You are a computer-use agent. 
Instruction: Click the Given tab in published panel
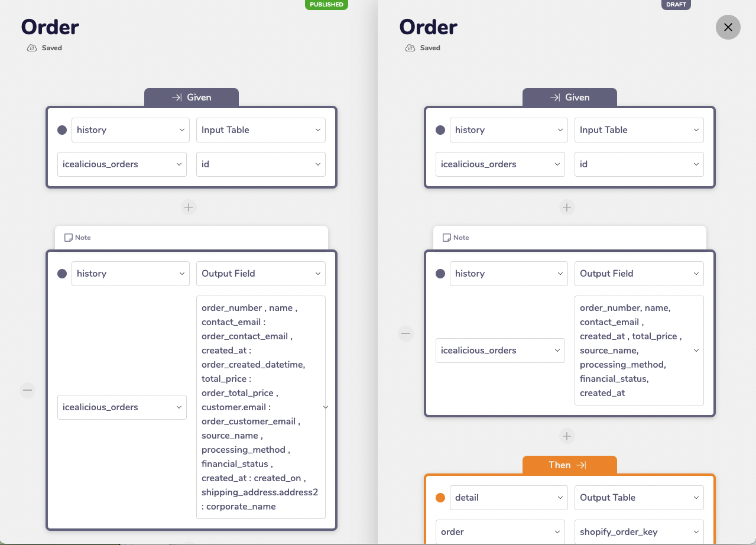pos(192,98)
